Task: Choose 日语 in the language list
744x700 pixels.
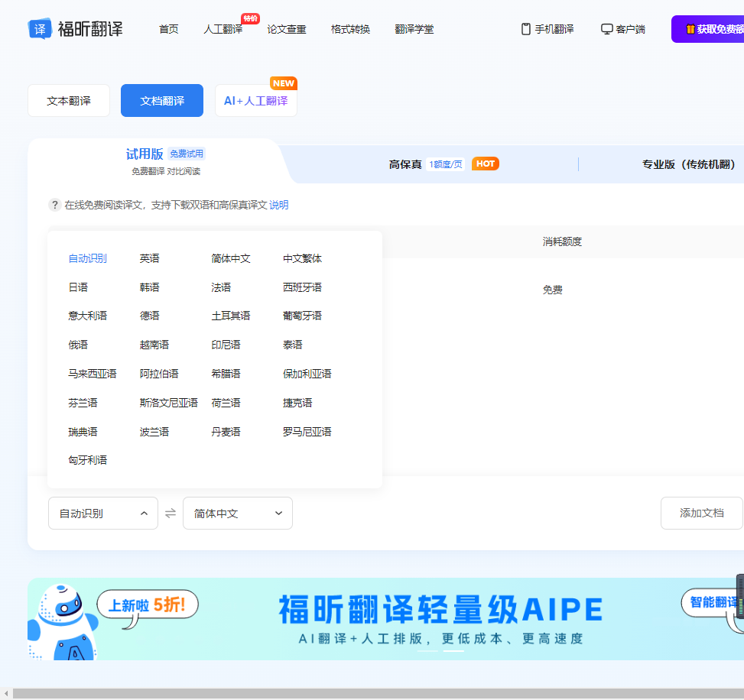Action: point(78,287)
